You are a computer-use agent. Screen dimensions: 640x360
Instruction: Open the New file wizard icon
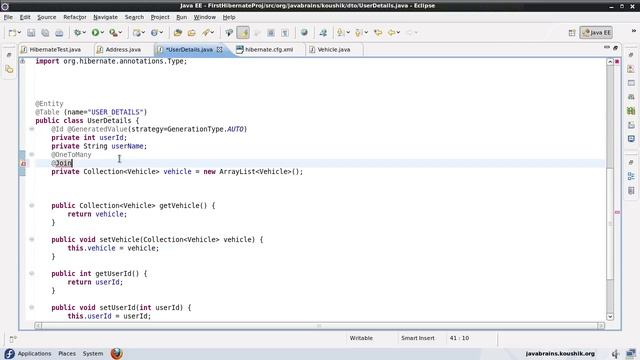coord(12,33)
